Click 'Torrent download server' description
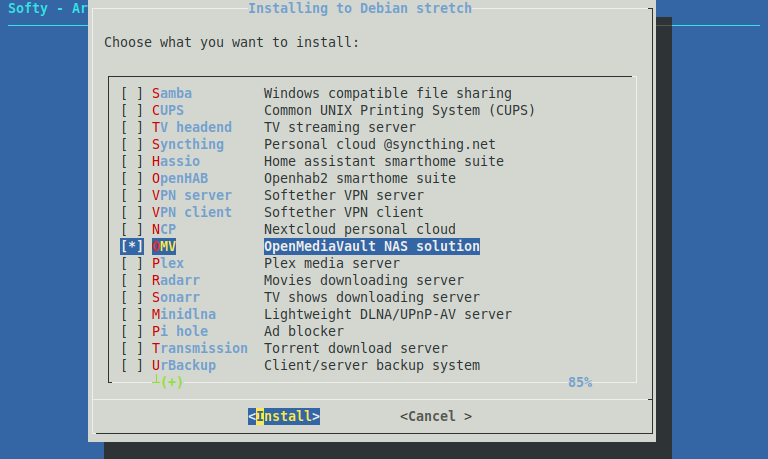 [356, 348]
